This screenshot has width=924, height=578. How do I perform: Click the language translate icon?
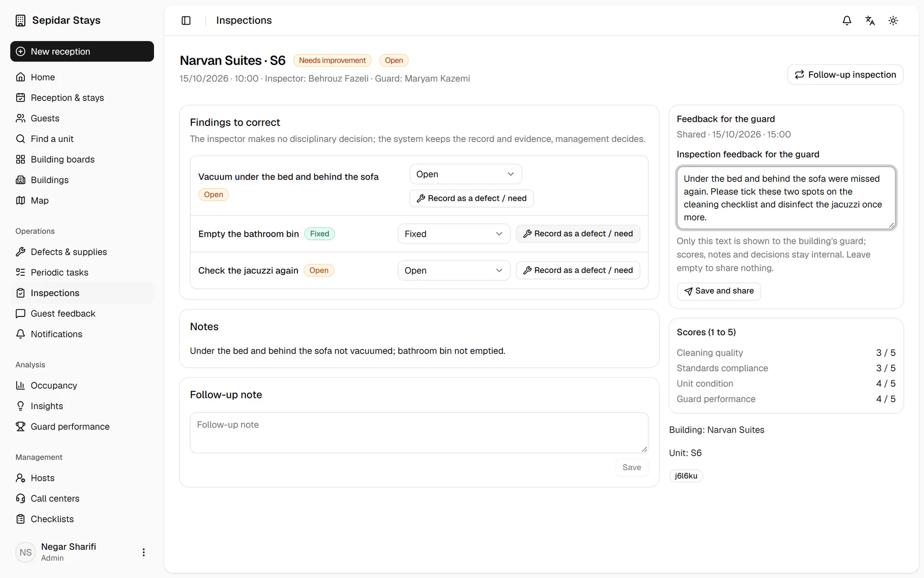tap(870, 20)
